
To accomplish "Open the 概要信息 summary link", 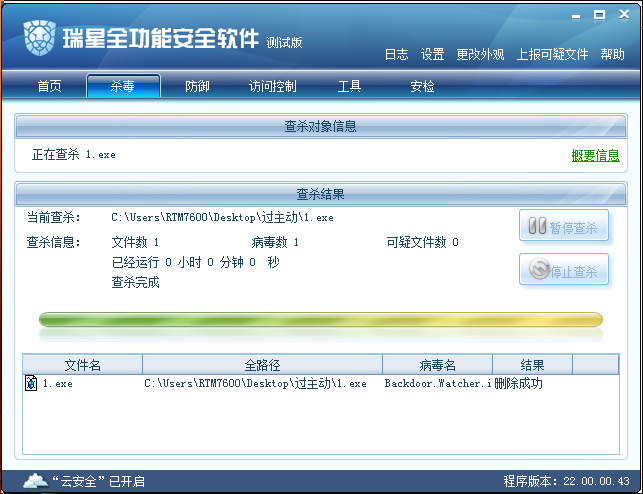I will click(x=595, y=155).
